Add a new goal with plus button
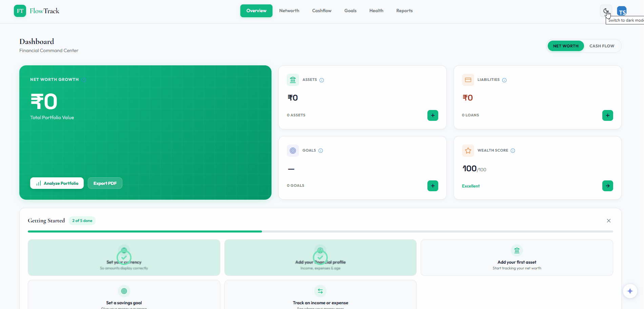Viewport: 644px width, 309px height. pos(432,186)
